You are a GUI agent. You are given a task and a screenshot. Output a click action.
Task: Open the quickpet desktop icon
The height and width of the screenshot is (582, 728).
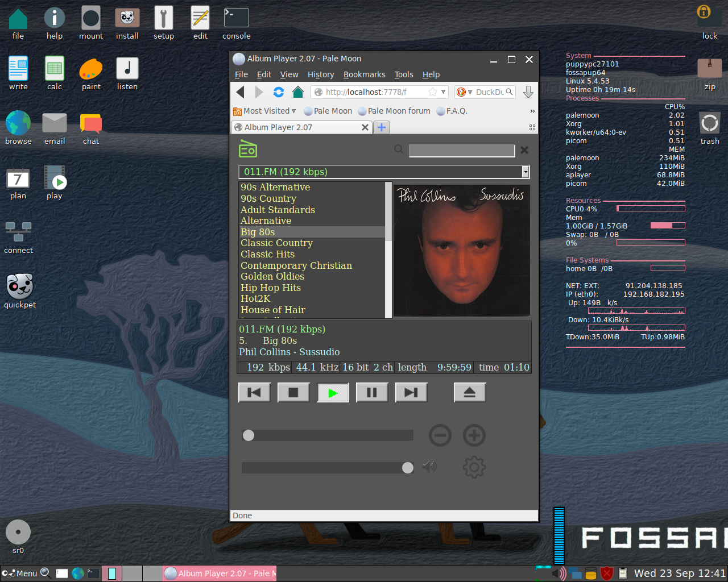(20, 290)
